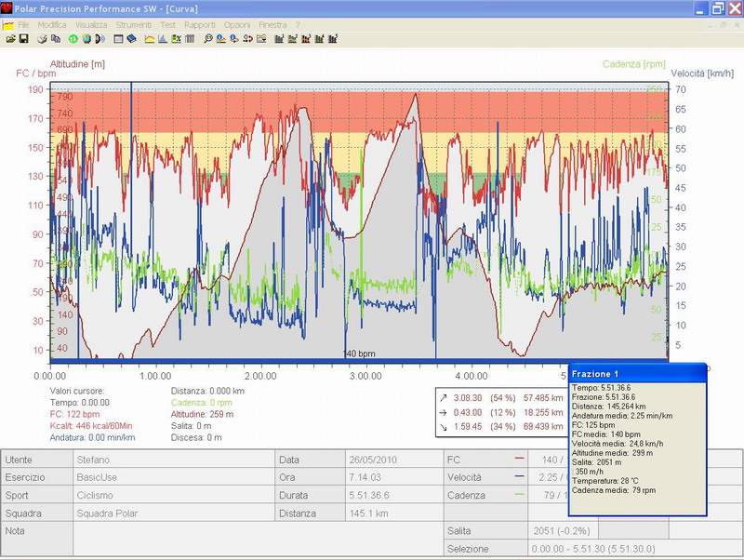The height and width of the screenshot is (560, 744).
Task: Click the red FC legend line swatch
Action: point(520,458)
